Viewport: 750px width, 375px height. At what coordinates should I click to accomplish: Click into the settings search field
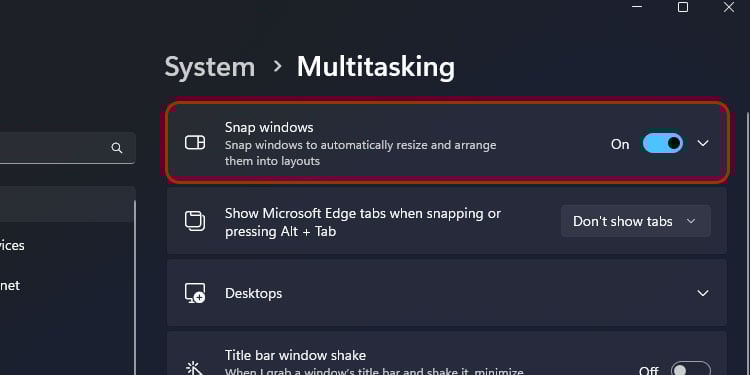click(x=67, y=148)
